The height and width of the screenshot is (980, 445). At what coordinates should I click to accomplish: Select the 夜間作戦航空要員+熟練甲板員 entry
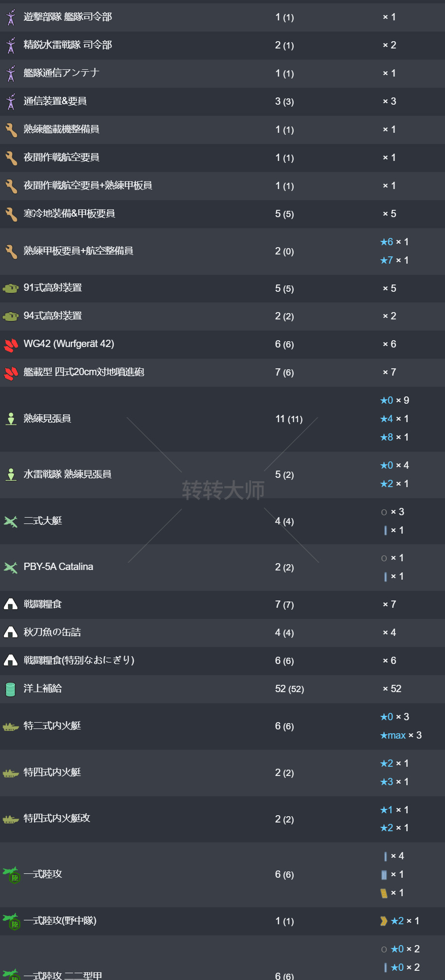tap(88, 186)
